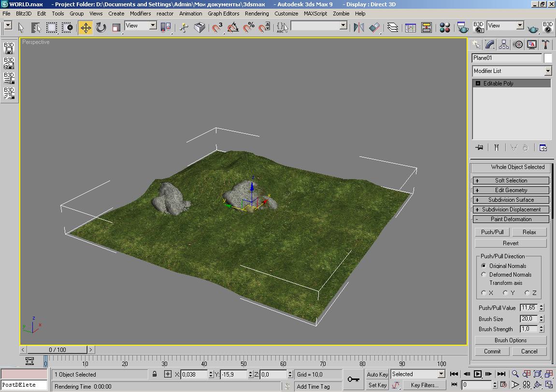Open the Material Editor
Image resolution: width=556 pixels, height=392 pixels.
tap(445, 28)
